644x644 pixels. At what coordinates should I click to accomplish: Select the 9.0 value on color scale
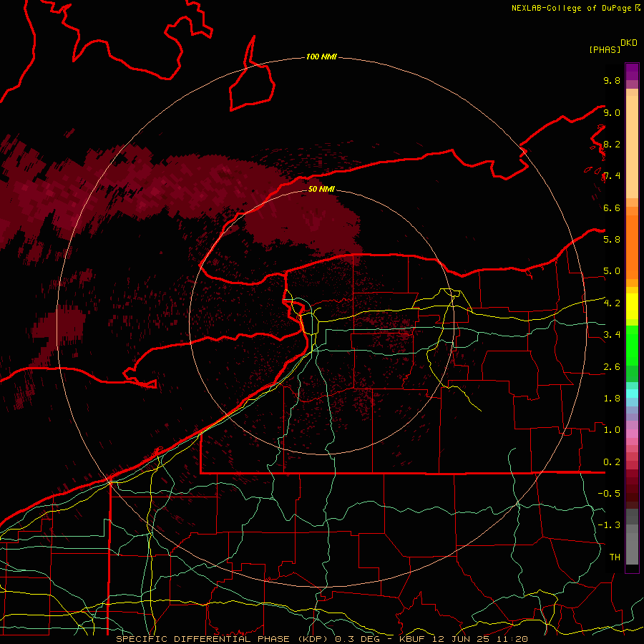point(612,112)
